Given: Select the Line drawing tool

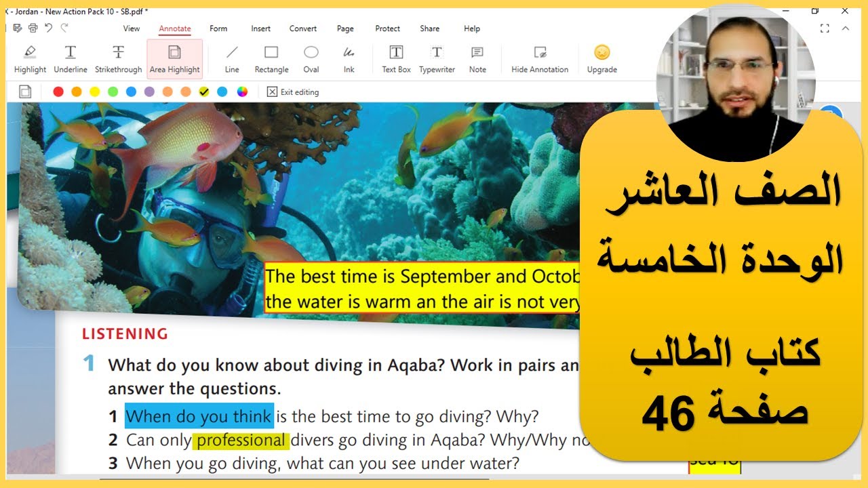Looking at the screenshot, I should point(232,59).
